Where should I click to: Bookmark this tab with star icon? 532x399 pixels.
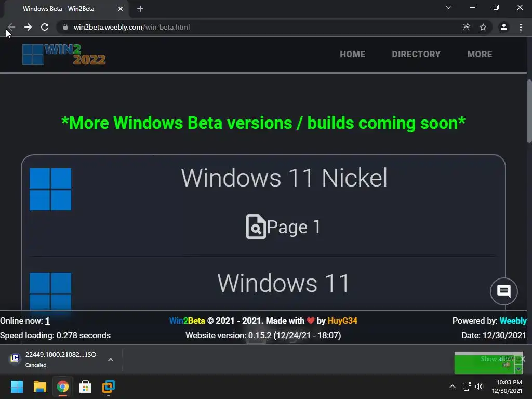483,27
